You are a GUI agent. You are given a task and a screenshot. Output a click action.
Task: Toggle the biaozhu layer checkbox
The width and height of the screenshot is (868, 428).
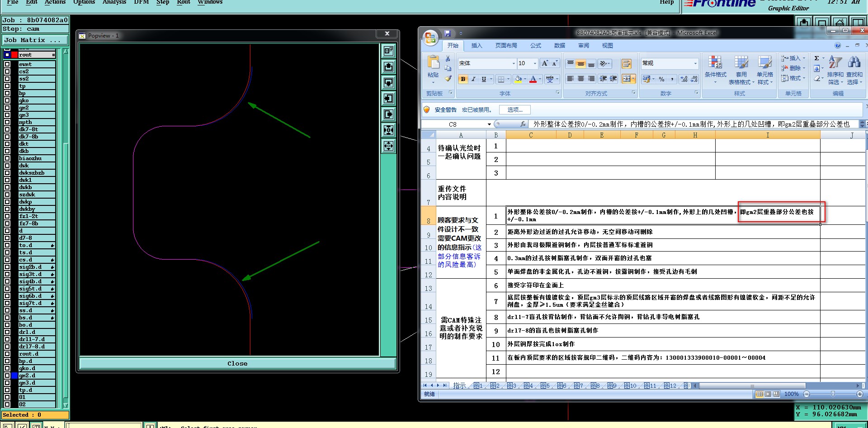(7, 158)
